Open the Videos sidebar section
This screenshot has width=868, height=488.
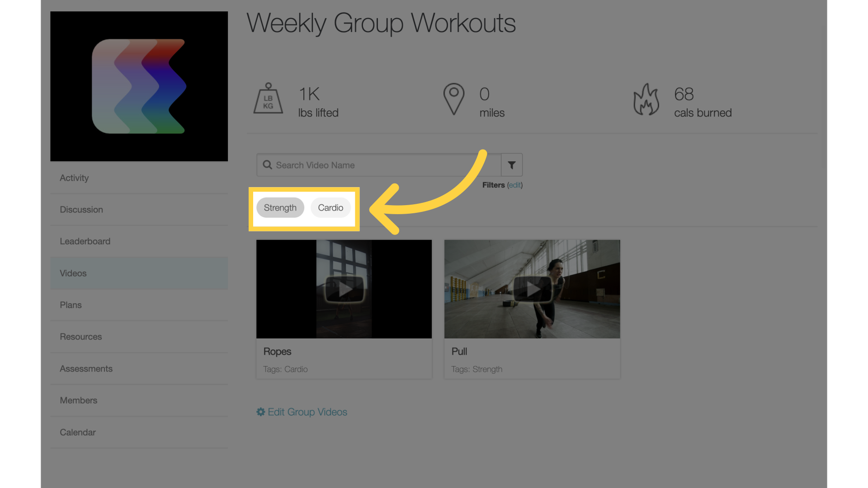(x=73, y=273)
